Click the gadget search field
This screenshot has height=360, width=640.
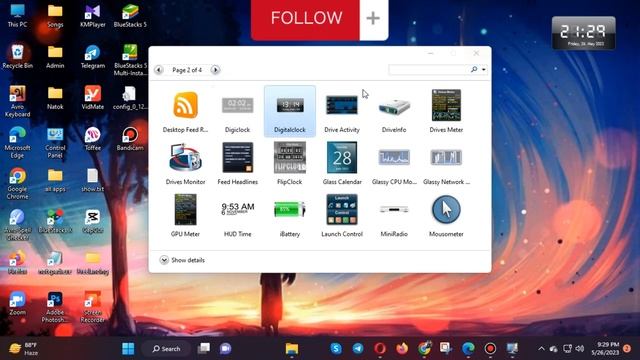tap(428, 70)
